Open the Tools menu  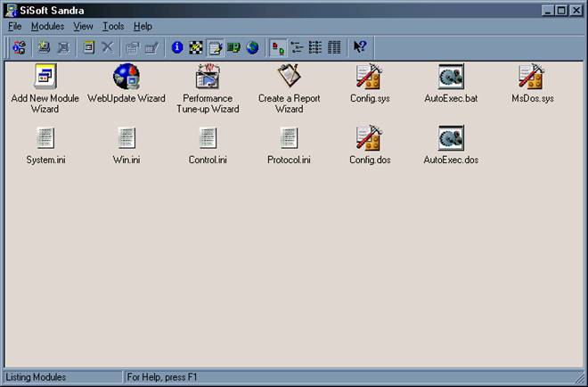(113, 26)
